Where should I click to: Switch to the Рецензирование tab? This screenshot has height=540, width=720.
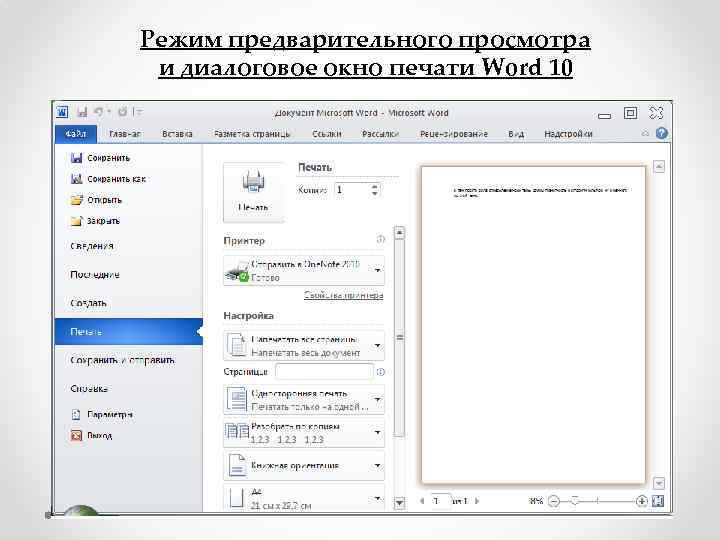click(x=454, y=134)
